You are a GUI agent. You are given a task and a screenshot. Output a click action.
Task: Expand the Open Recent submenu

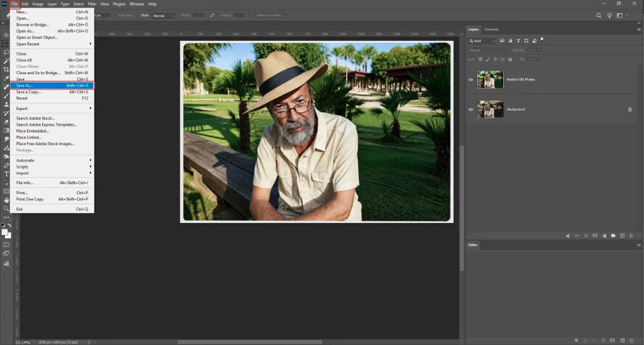pos(52,44)
